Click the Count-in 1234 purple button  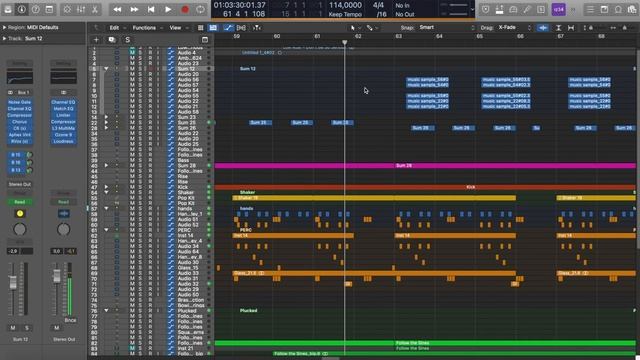tap(558, 9)
